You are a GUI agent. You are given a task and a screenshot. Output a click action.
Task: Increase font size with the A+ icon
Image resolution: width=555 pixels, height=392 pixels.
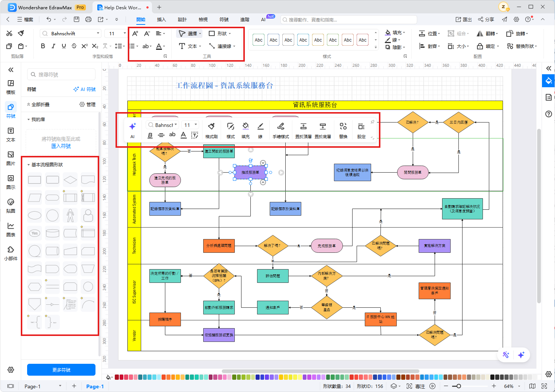(135, 33)
